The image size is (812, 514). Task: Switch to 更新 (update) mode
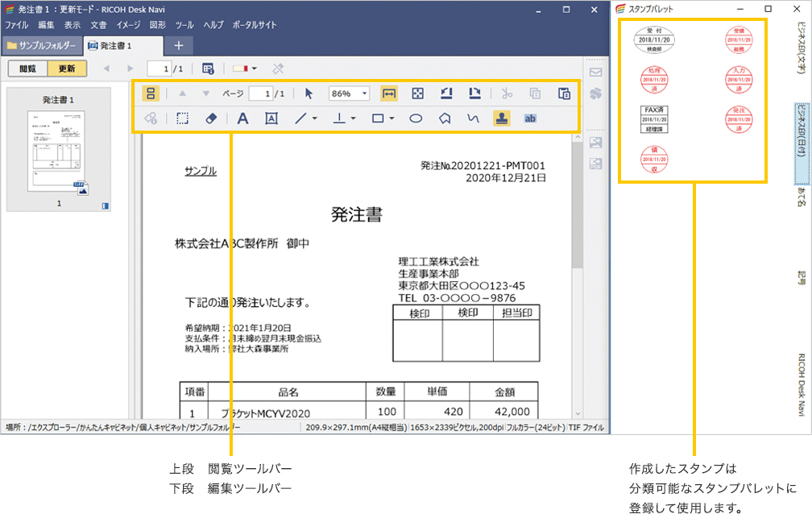point(67,68)
